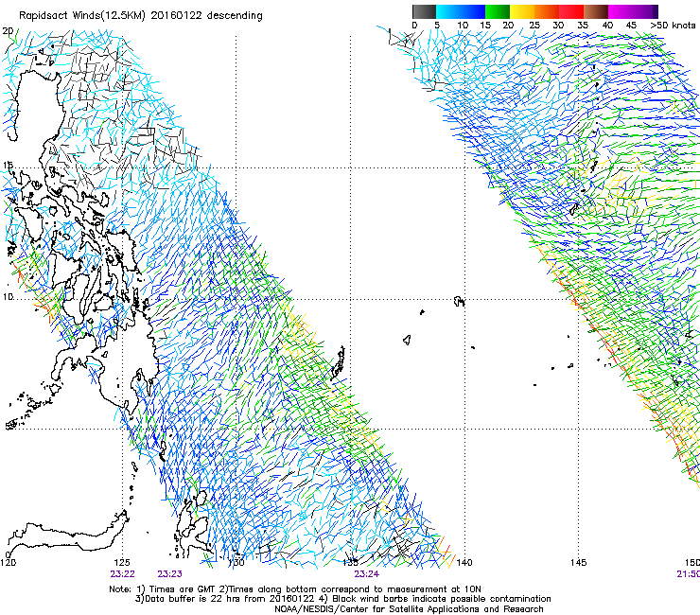Image resolution: width=700 pixels, height=615 pixels.
Task: Click the "25" legend scale label
Action: 534,25
